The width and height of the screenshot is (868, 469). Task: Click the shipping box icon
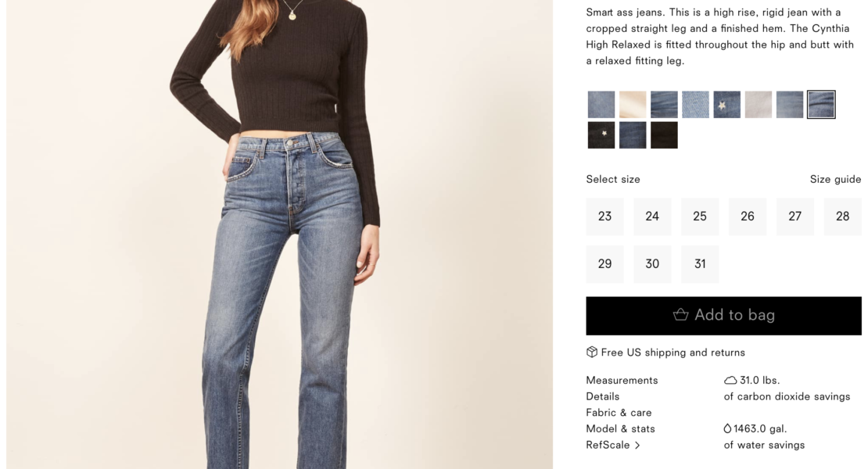pyautogui.click(x=592, y=352)
